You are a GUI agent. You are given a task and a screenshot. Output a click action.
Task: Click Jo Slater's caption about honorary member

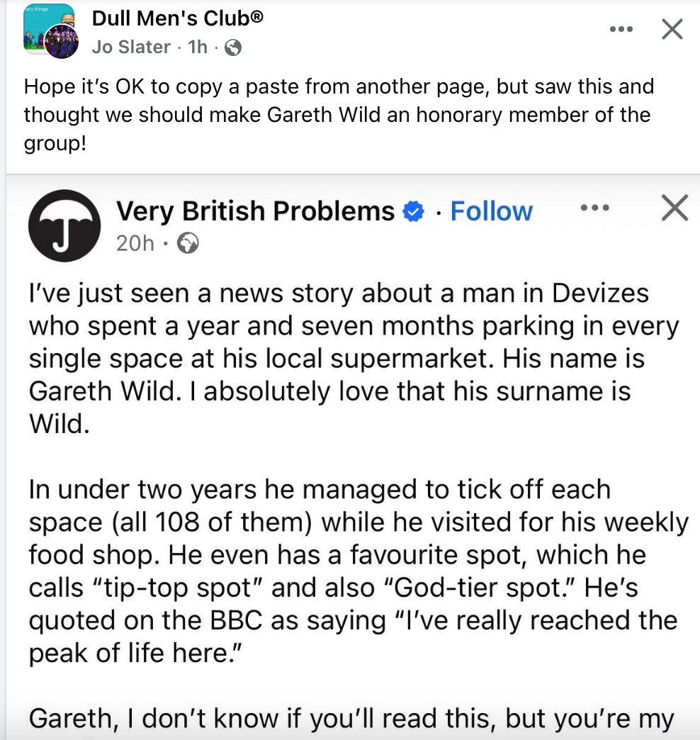(x=338, y=113)
